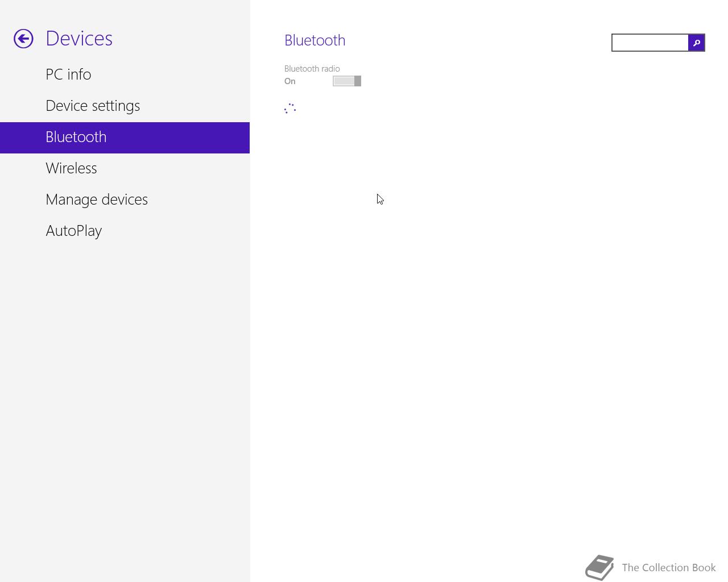This screenshot has width=728, height=582.
Task: Focus the search input field
Action: (x=650, y=43)
